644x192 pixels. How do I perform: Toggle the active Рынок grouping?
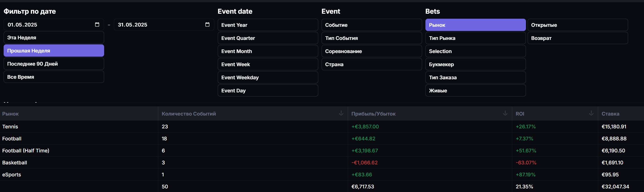tap(475, 25)
